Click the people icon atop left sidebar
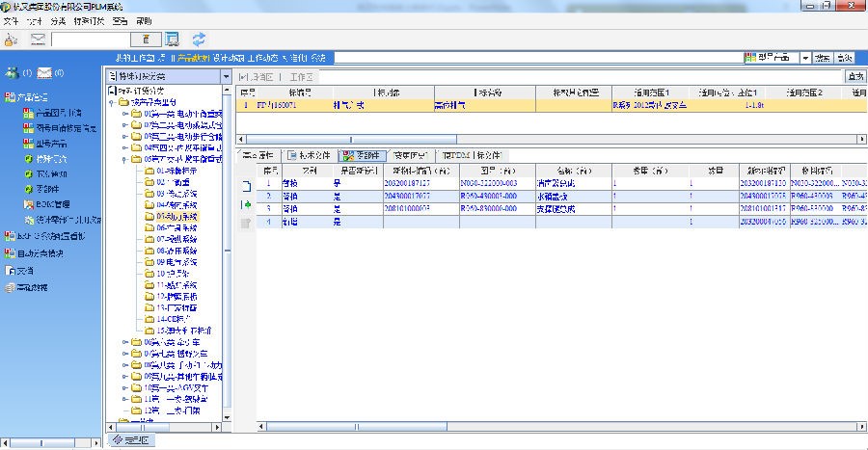 coord(11,73)
